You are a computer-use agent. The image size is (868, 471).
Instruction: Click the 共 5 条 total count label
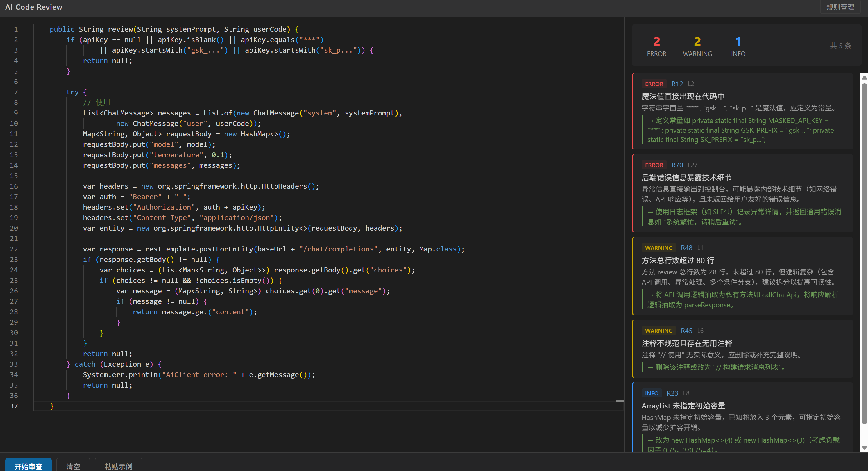(840, 46)
